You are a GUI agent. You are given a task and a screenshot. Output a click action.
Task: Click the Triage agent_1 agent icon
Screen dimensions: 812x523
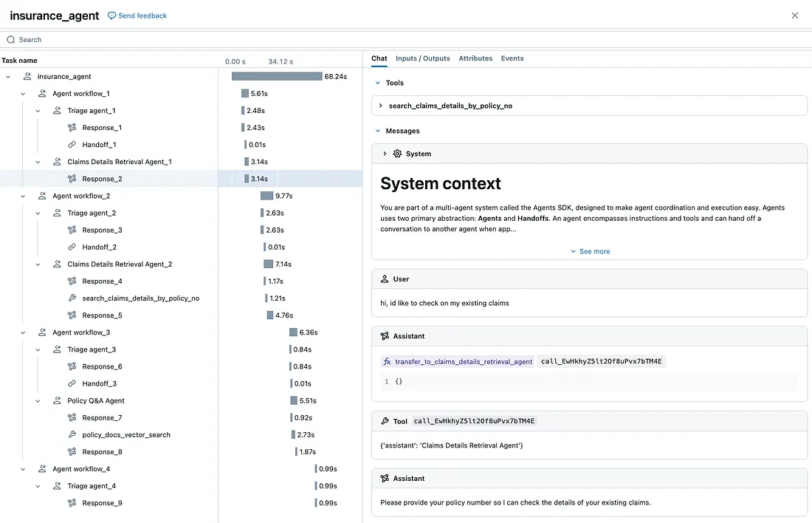click(57, 110)
